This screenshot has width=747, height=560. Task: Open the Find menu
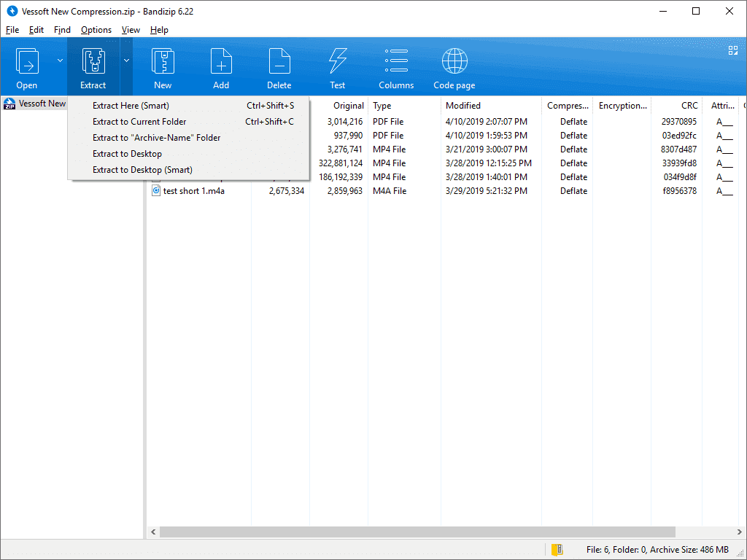(x=62, y=29)
